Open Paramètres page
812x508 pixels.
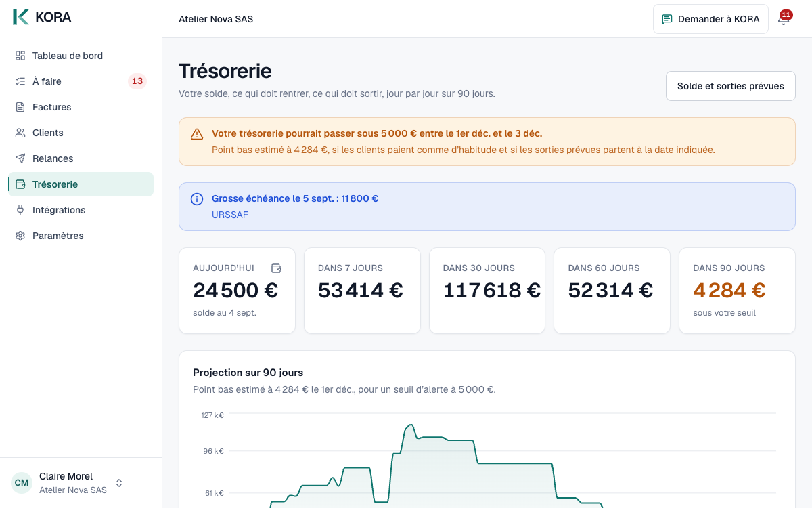tap(81, 236)
